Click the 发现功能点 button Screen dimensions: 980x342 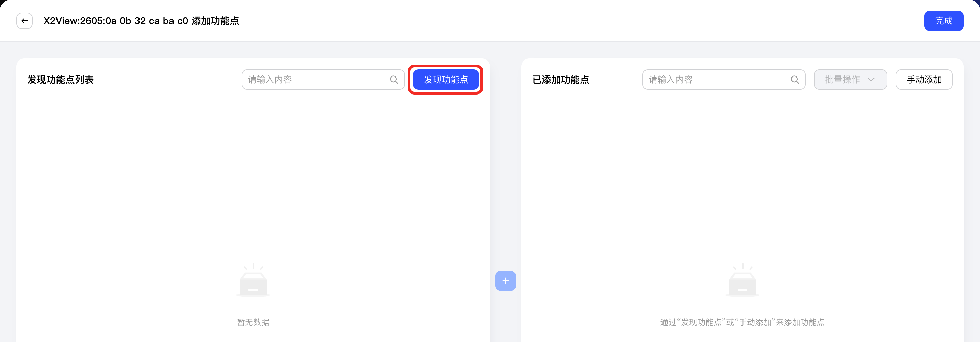tap(446, 80)
